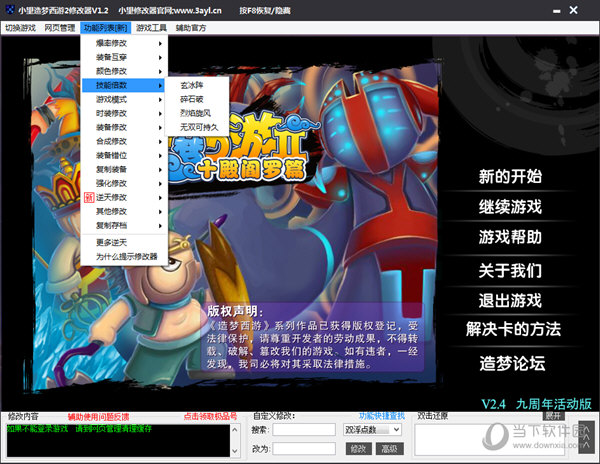Click the 高级 button
Screen dimensions: 600x464
pyautogui.click(x=390, y=449)
